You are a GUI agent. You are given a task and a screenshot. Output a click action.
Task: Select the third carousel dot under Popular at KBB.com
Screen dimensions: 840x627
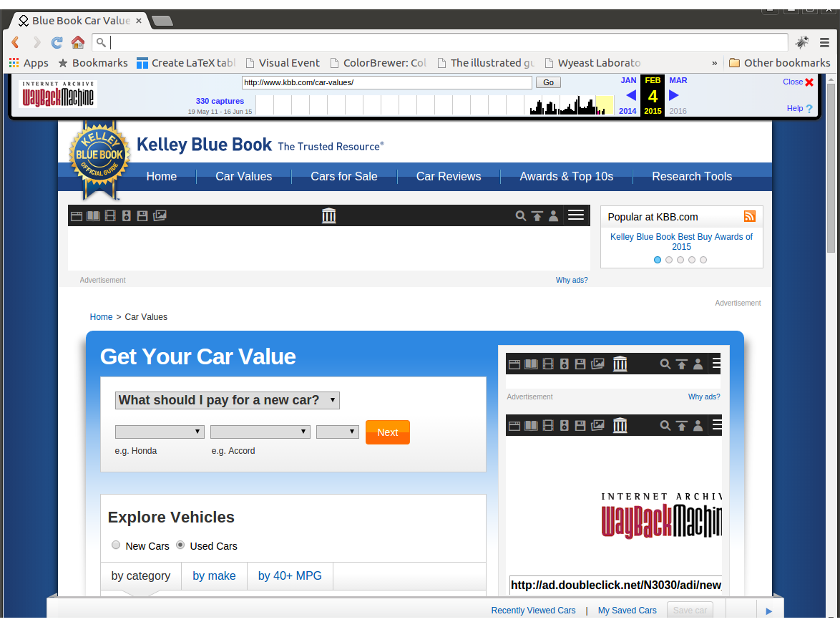coord(680,260)
